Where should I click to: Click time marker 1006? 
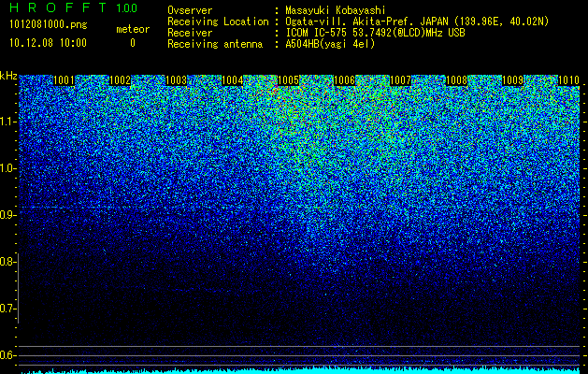click(344, 80)
